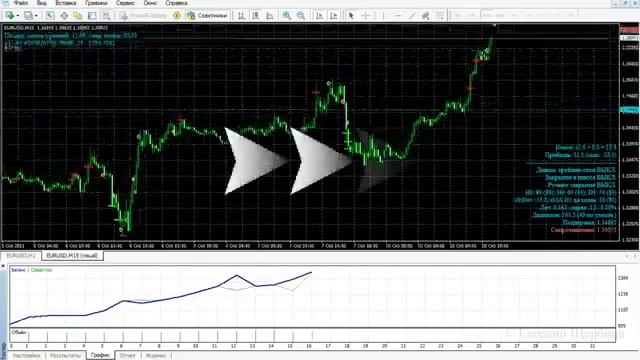
Task: Open the Отчет tester tab
Action: coord(127,356)
